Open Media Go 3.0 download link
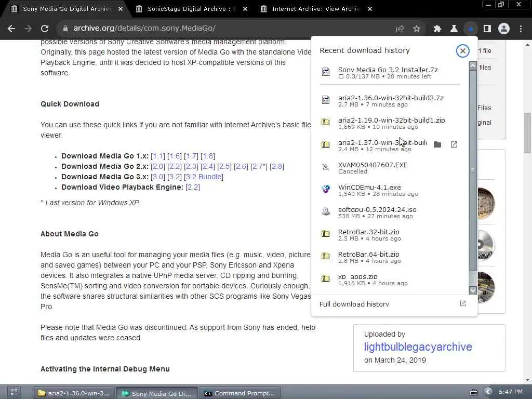The image size is (532, 399). click(x=158, y=177)
